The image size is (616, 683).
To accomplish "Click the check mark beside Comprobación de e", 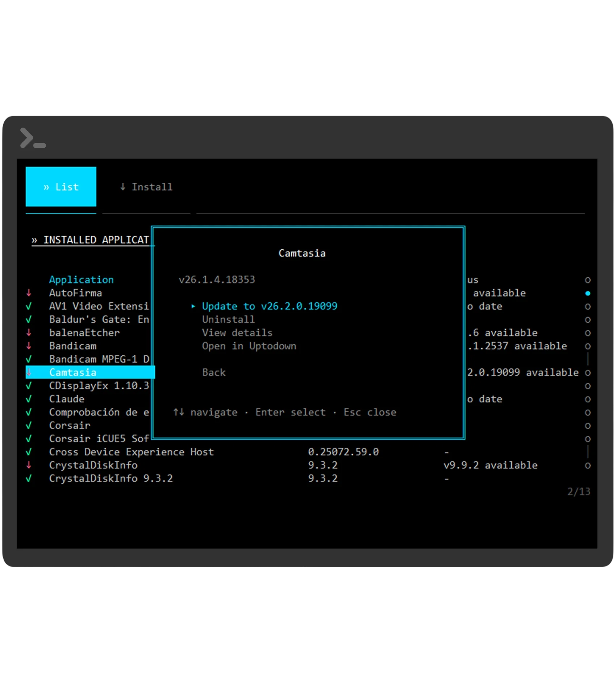I will [x=29, y=412].
